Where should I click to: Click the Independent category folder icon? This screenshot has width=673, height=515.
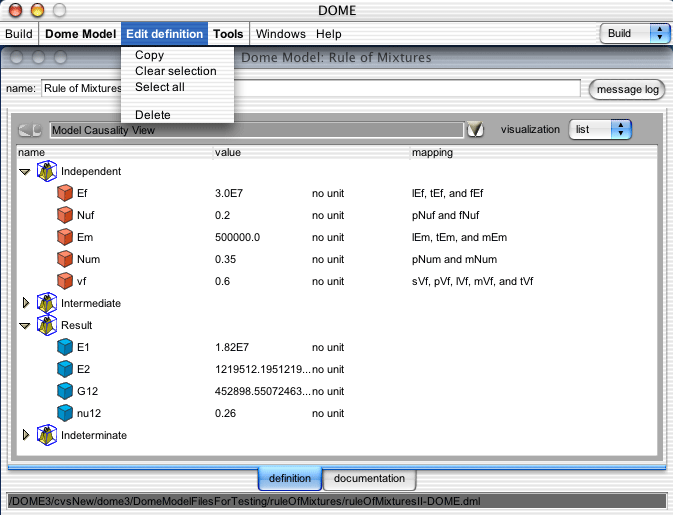pyautogui.click(x=47, y=171)
